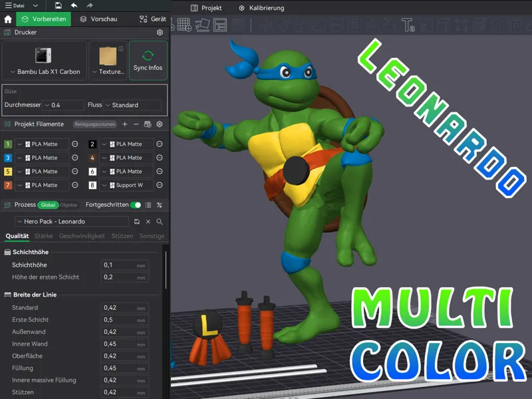The height and width of the screenshot is (399, 532).
Task: Click yellow filament 5 color swatch
Action: point(8,172)
